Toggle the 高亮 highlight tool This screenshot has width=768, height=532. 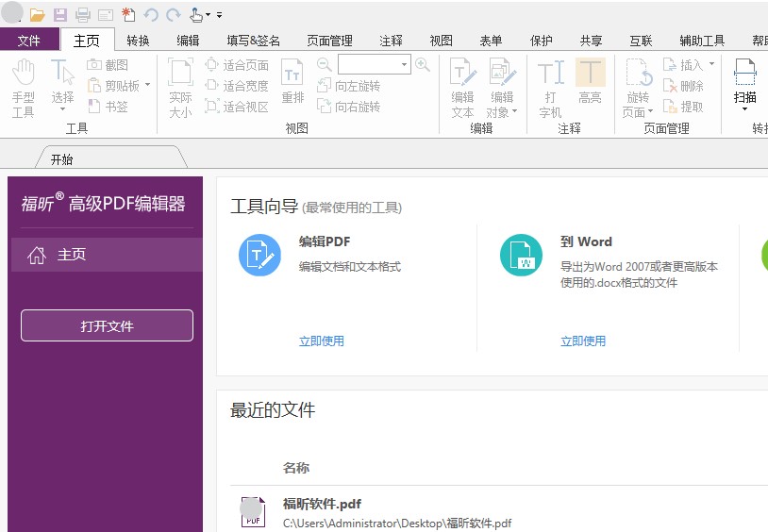pyautogui.click(x=591, y=81)
